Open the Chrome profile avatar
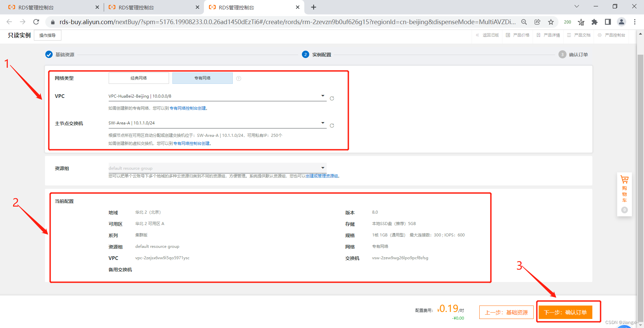The height and width of the screenshot is (328, 644). pos(621,22)
